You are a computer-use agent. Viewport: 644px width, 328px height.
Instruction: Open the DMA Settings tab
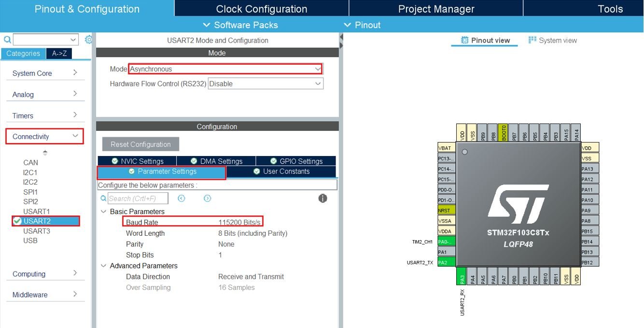pos(216,161)
